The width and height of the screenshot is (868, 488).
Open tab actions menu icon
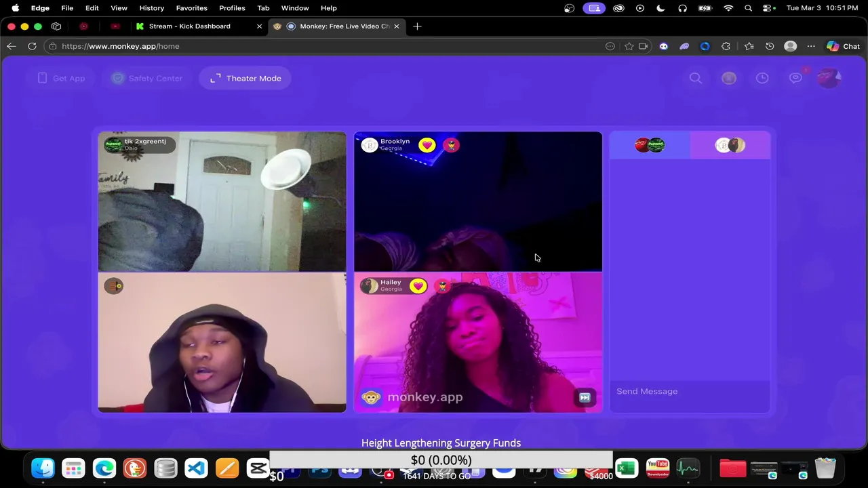[x=56, y=26]
